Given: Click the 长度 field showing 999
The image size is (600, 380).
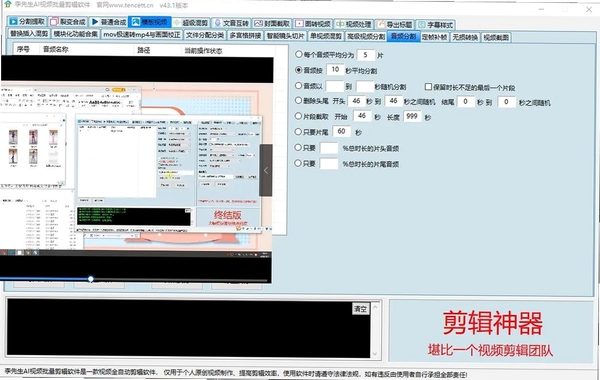Looking at the screenshot, I should 412,116.
